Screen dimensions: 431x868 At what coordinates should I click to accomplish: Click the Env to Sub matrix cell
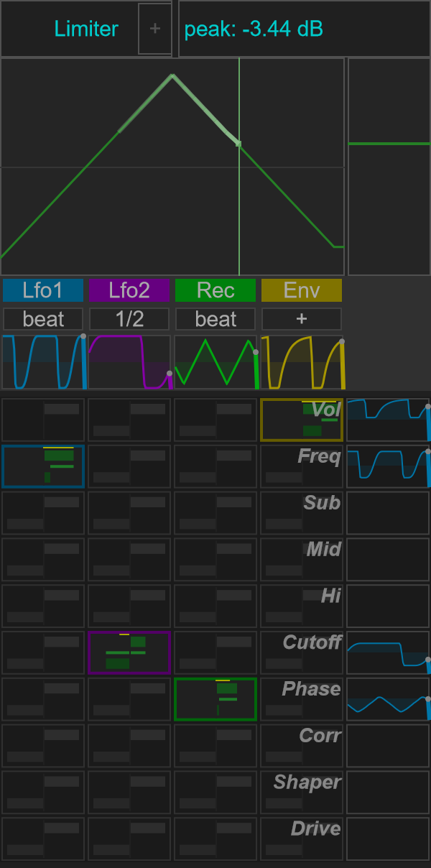tap(302, 513)
